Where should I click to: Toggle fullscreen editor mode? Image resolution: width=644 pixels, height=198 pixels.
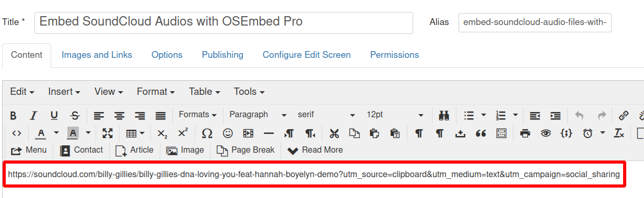[108, 133]
